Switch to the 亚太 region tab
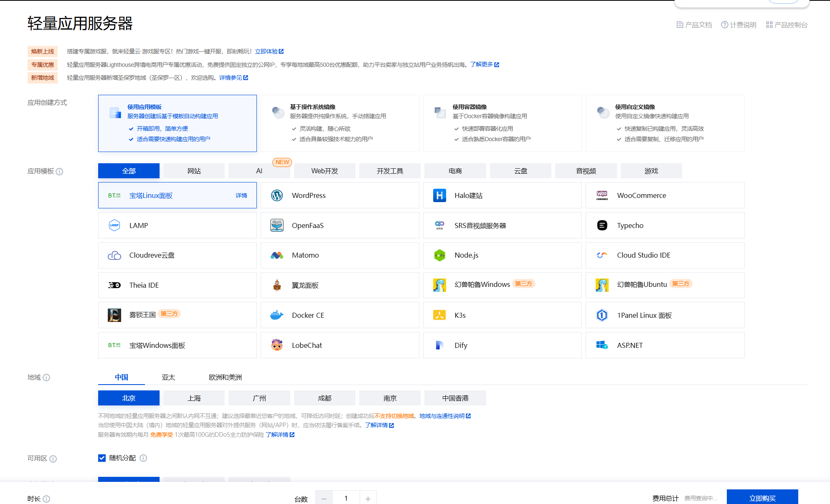 (168, 377)
